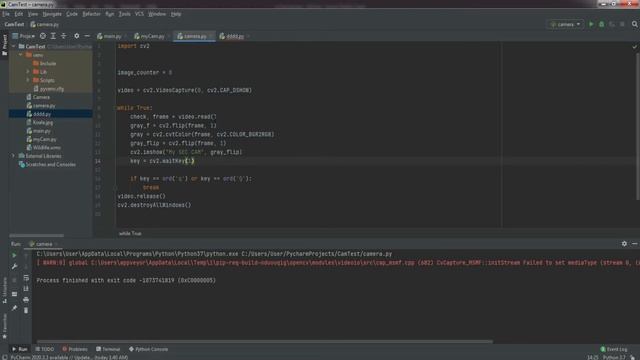Click the Collapse All icon in Project panel
The width and height of the screenshot is (640, 360).
(x=63, y=36)
